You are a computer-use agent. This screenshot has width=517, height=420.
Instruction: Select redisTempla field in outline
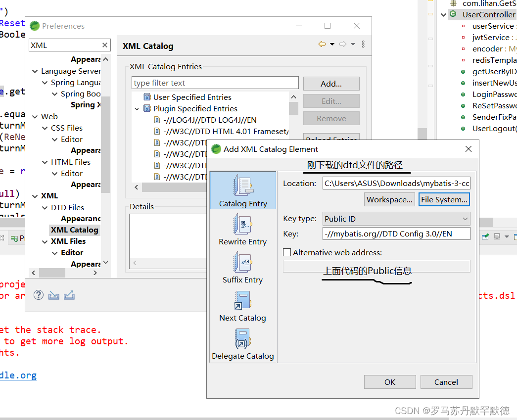point(494,60)
